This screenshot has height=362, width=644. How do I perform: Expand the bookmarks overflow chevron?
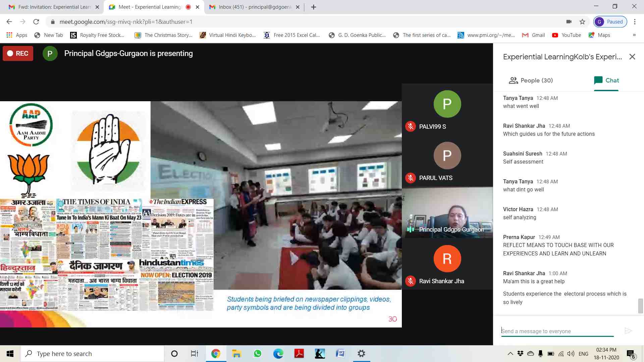click(x=634, y=35)
